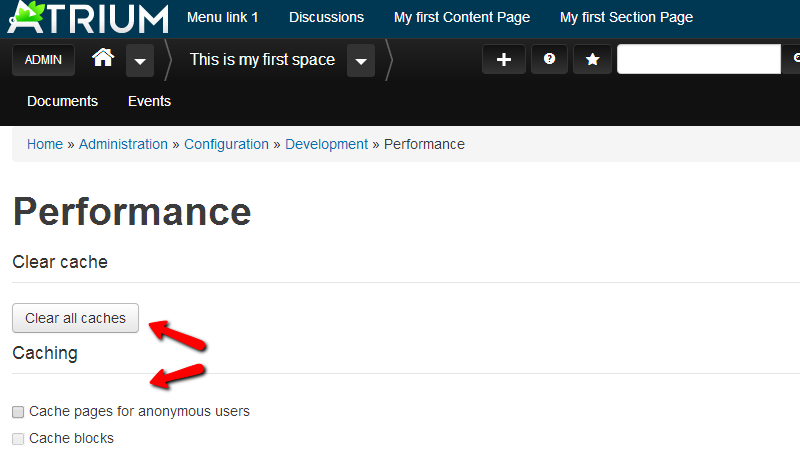Open Menu link 1
Image resolution: width=800 pixels, height=450 pixels.
[222, 17]
